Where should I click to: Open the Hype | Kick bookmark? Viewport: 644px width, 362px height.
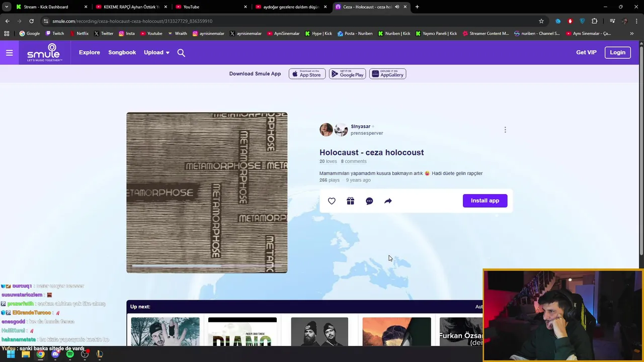pyautogui.click(x=318, y=34)
